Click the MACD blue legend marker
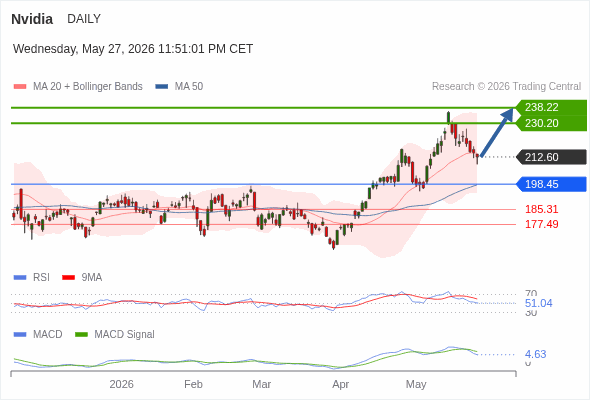Screen dimensions: 590x400 click(x=20, y=335)
